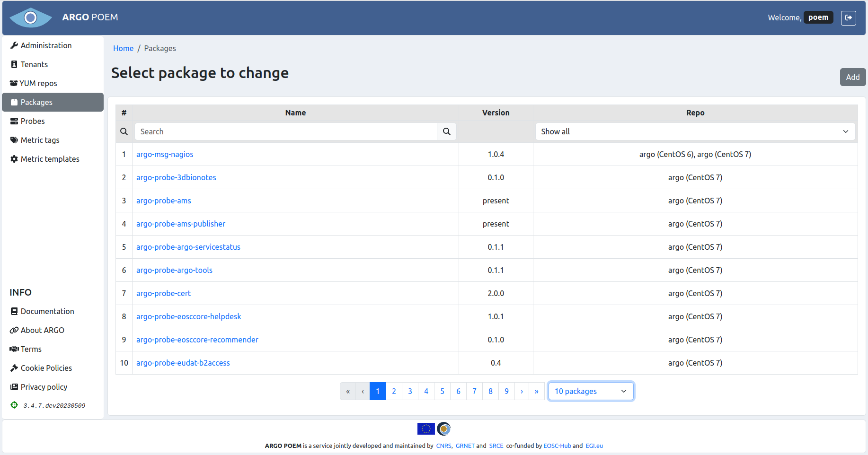868x455 pixels.
Task: Click the European Union flag icon
Action: pyautogui.click(x=425, y=429)
